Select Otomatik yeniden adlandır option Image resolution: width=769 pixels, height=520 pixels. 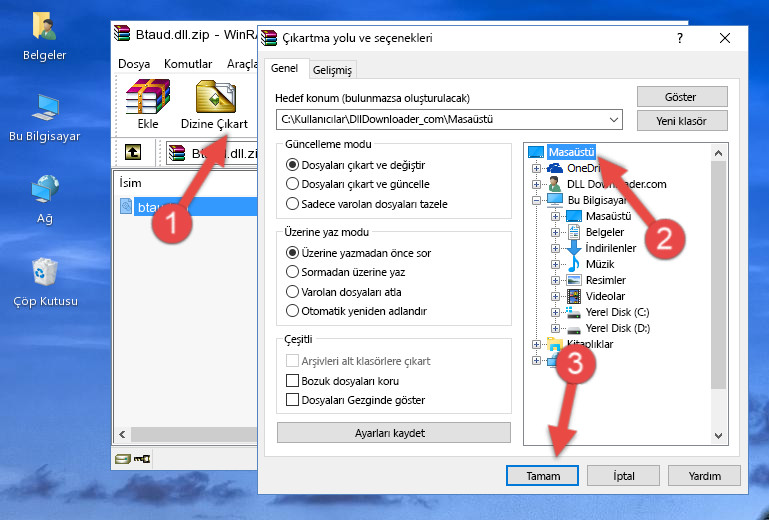tap(357, 311)
